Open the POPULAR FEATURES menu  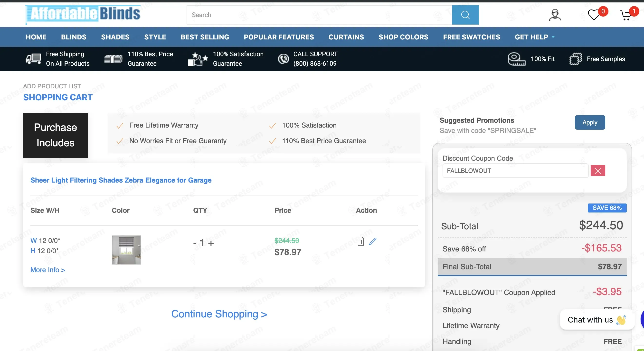(279, 37)
